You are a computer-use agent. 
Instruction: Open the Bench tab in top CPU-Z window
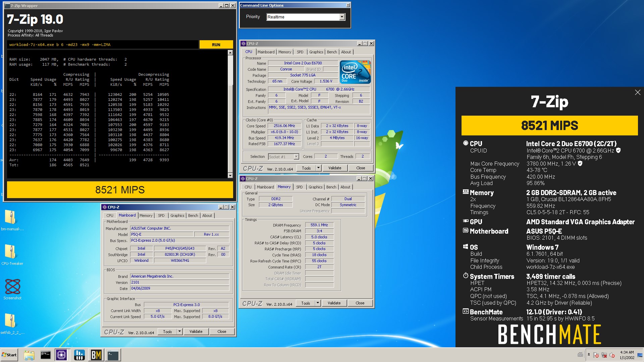click(332, 52)
